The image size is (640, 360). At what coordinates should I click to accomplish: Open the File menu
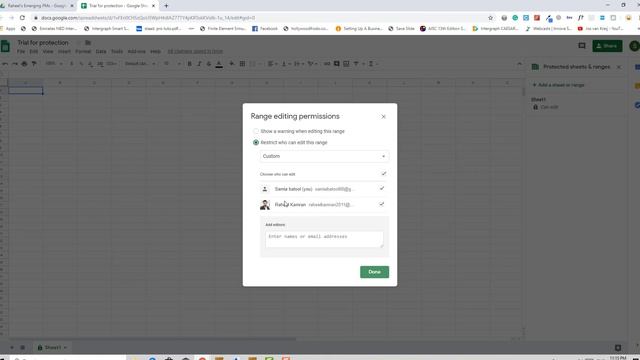tap(21, 51)
